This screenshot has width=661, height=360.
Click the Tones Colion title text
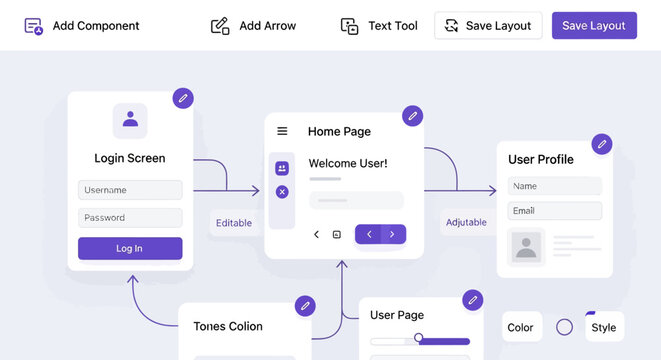[x=228, y=326]
